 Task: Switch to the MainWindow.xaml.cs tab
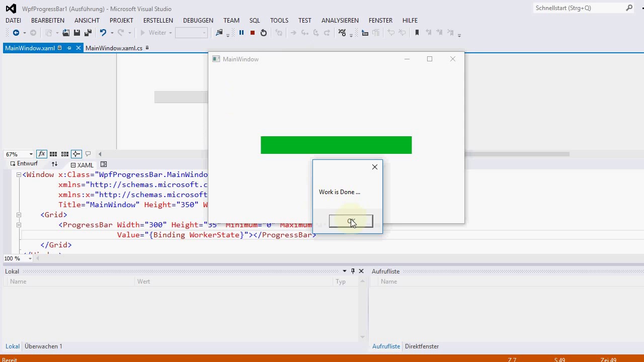click(114, 48)
